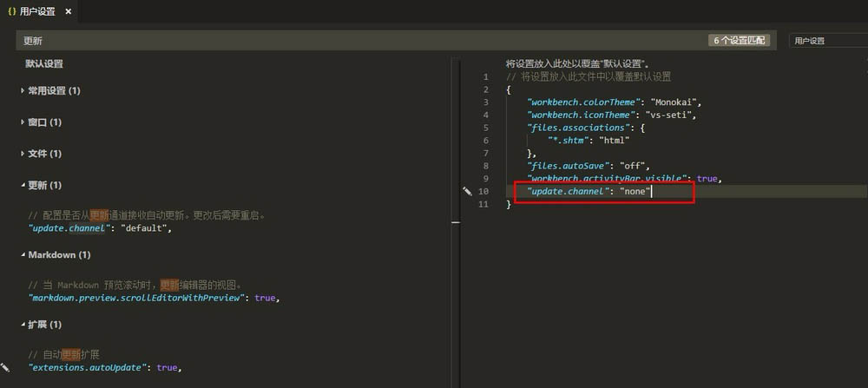The height and width of the screenshot is (388, 868).
Task: Click the settings search box containing 更新
Action: click(x=347, y=40)
